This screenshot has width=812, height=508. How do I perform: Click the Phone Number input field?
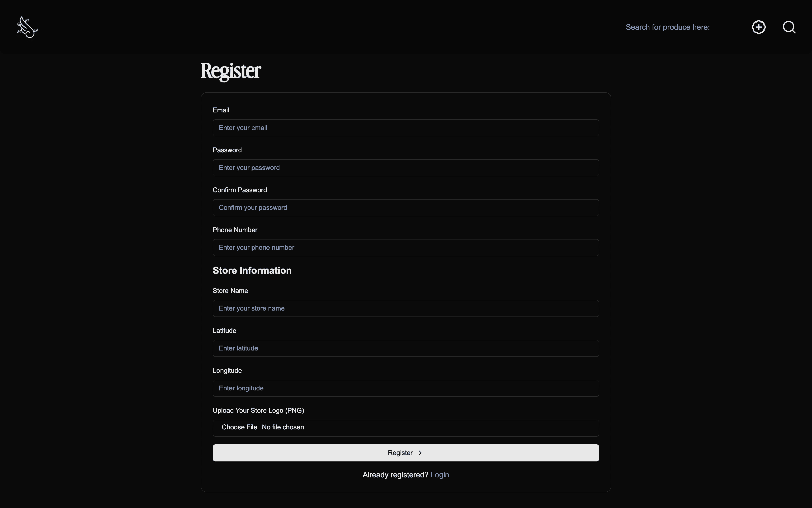[x=406, y=248]
